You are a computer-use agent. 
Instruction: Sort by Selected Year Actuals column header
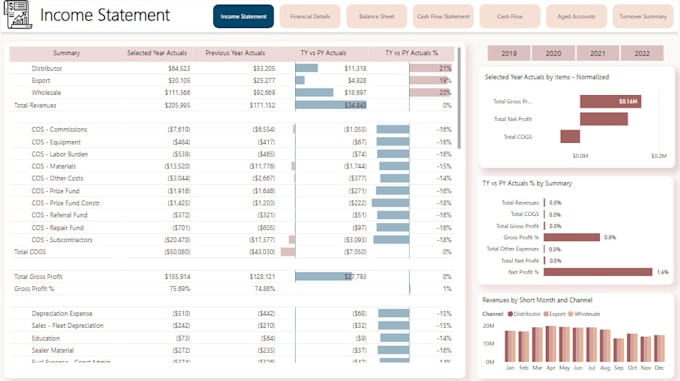tap(157, 53)
